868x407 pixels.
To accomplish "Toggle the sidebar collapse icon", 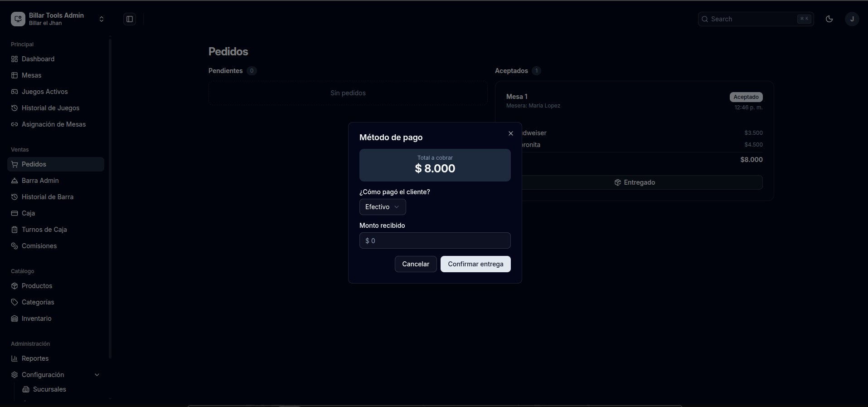I will tap(130, 19).
